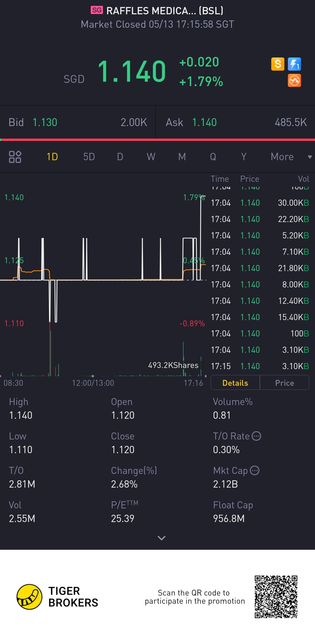Tap the Tiger Brokers logo
This screenshot has width=315, height=644.
click(x=57, y=597)
